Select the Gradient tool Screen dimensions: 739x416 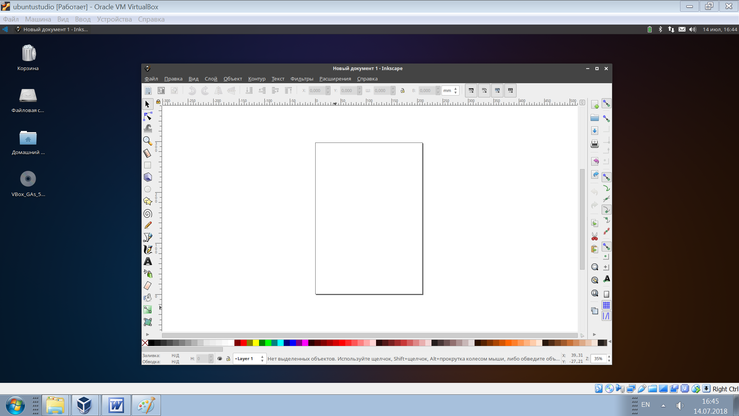point(148,310)
